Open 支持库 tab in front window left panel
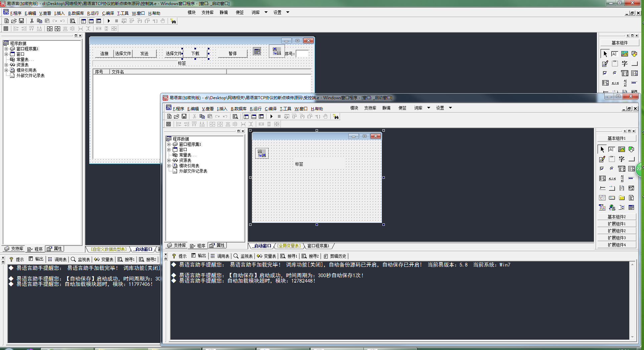Screen dimensions: 644x350 coord(176,245)
